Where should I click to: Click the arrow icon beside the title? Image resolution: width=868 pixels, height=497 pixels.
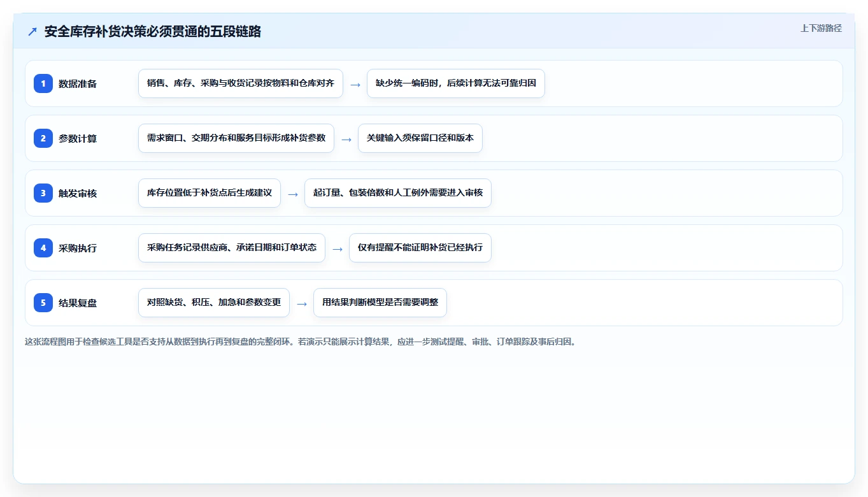pos(32,32)
